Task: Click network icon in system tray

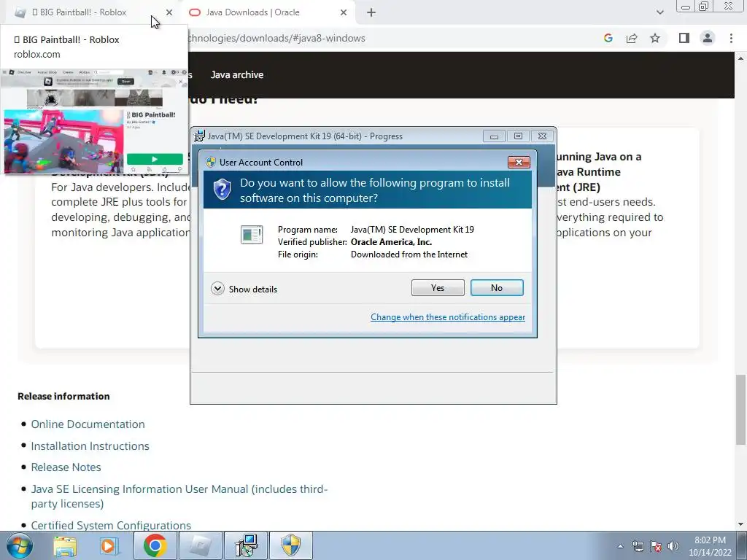Action: pos(638,547)
